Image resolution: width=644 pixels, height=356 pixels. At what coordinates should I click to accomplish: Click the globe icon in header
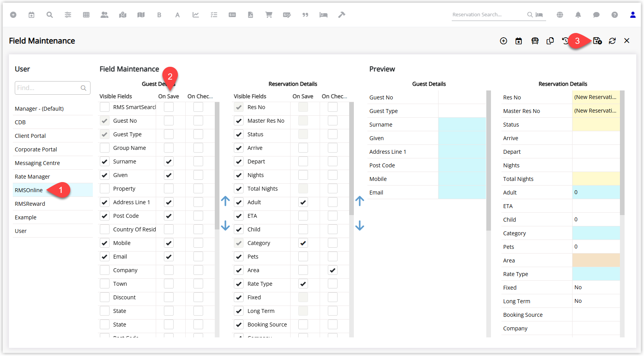560,15
